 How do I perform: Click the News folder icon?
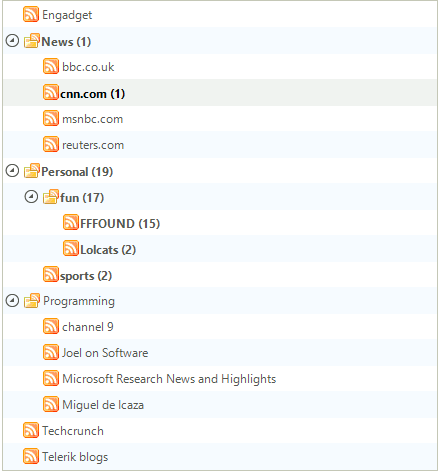pyautogui.click(x=32, y=41)
